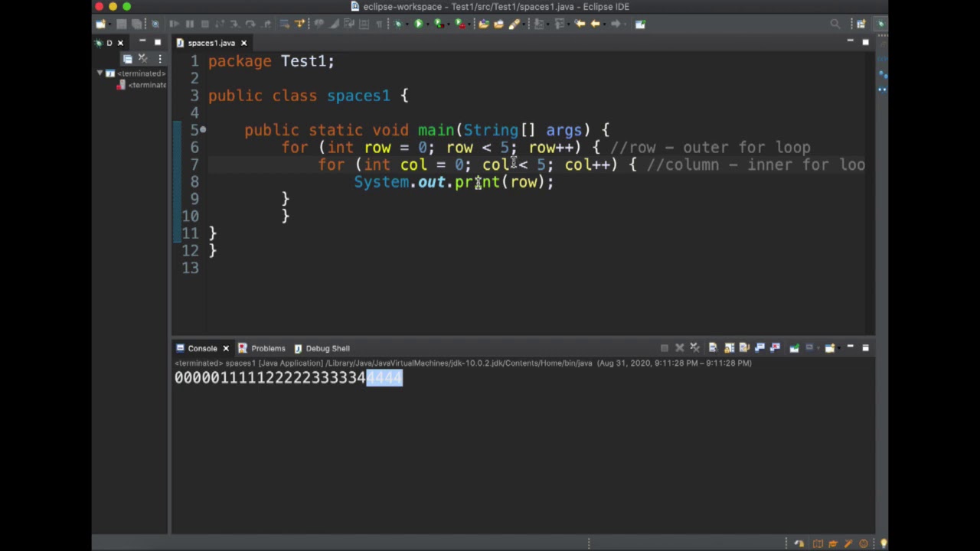Click 'package Test1;' on line 1
Image resolution: width=980 pixels, height=551 pixels.
pos(272,61)
